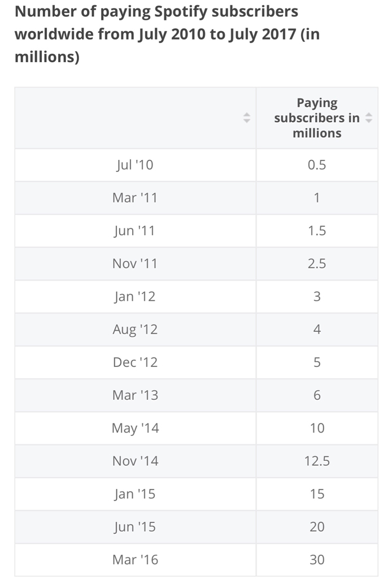This screenshot has height=579, width=392.
Task: Click the value 30 in the last row
Action: (317, 560)
